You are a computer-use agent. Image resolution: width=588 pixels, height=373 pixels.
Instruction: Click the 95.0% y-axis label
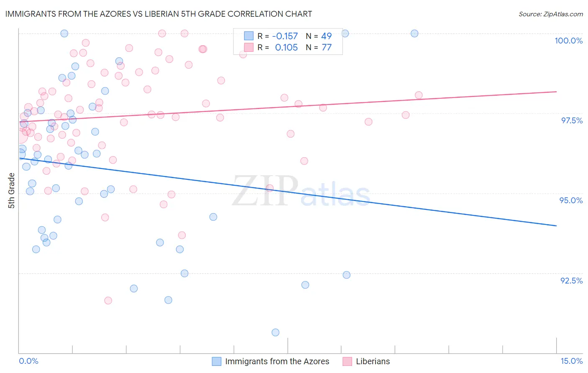(x=571, y=200)
